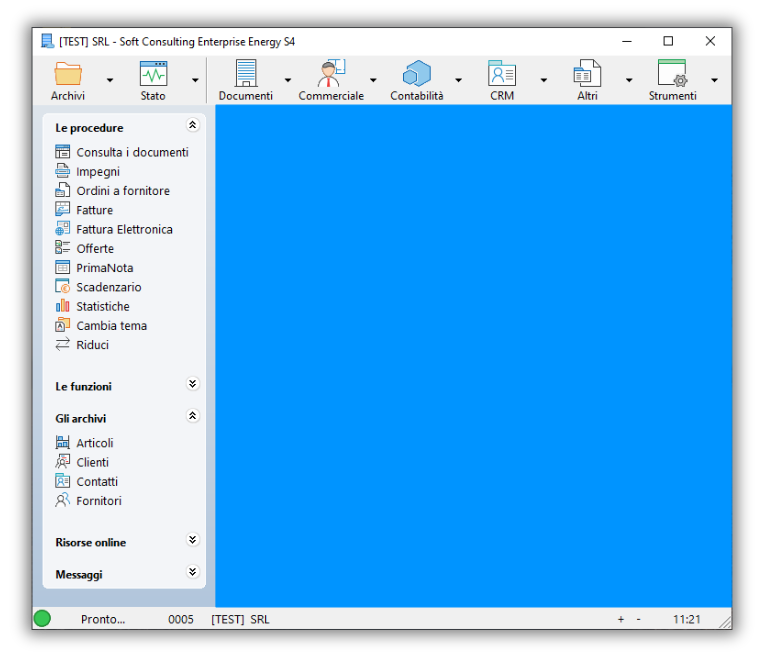Select Cambia tema in the sidebar
The height and width of the screenshot is (657, 764).
click(111, 326)
